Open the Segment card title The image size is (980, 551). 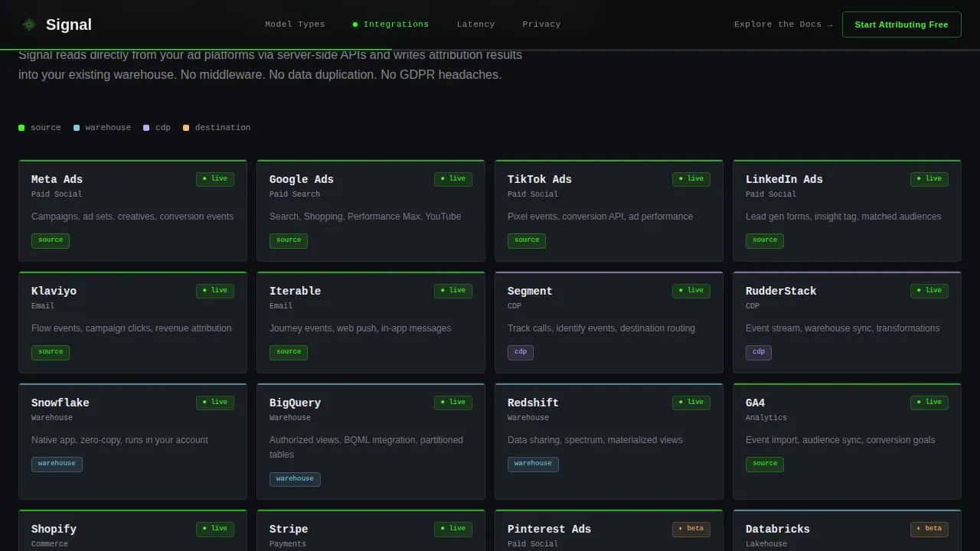pyautogui.click(x=530, y=291)
